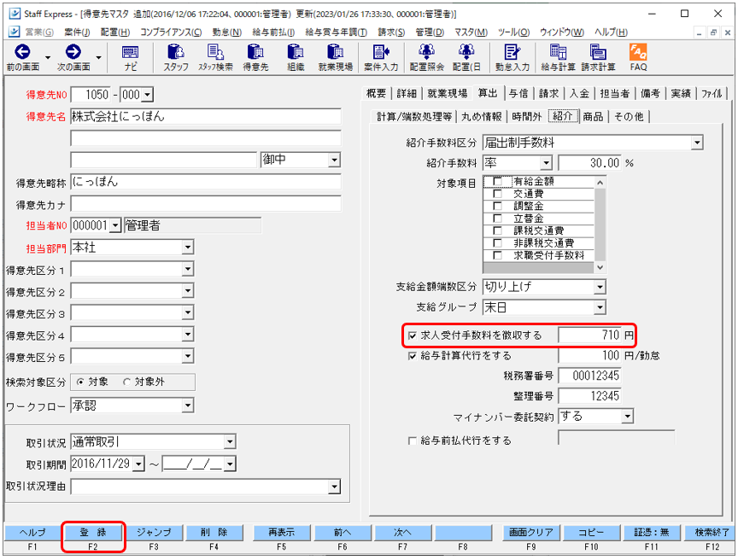
Task: Toggle 調整金 checkbox in 対象項目 list
Action: [497, 206]
